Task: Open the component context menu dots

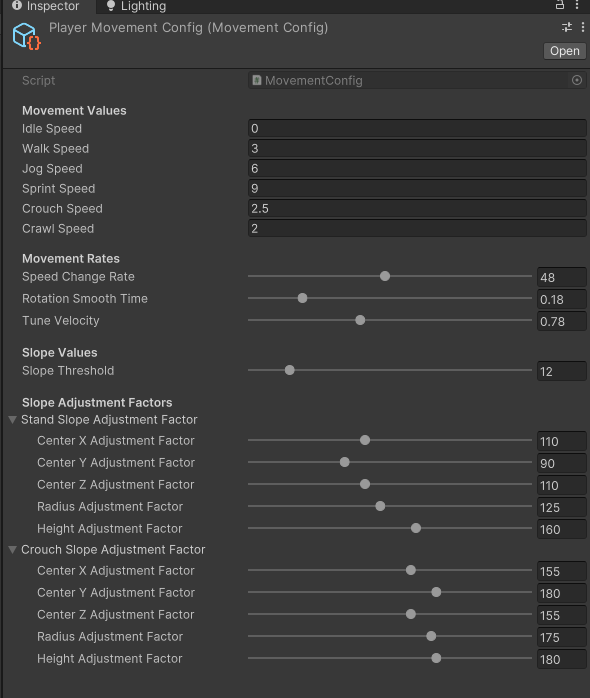Action: point(582,27)
